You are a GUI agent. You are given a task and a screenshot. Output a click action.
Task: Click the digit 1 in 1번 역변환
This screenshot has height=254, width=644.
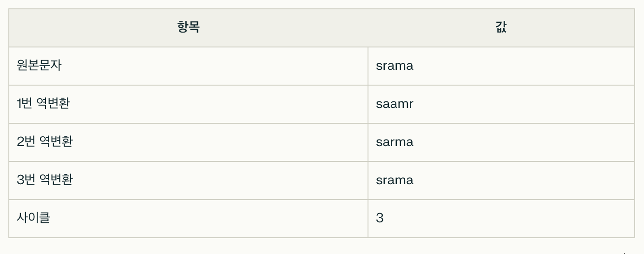tap(19, 104)
